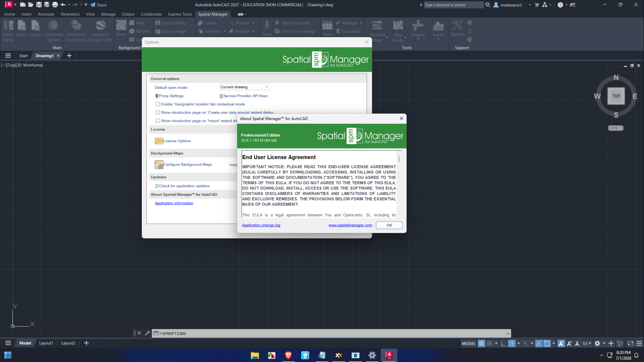Toggle drawing grid display in status bar
This screenshot has width=644, height=362.
pyautogui.click(x=481, y=343)
